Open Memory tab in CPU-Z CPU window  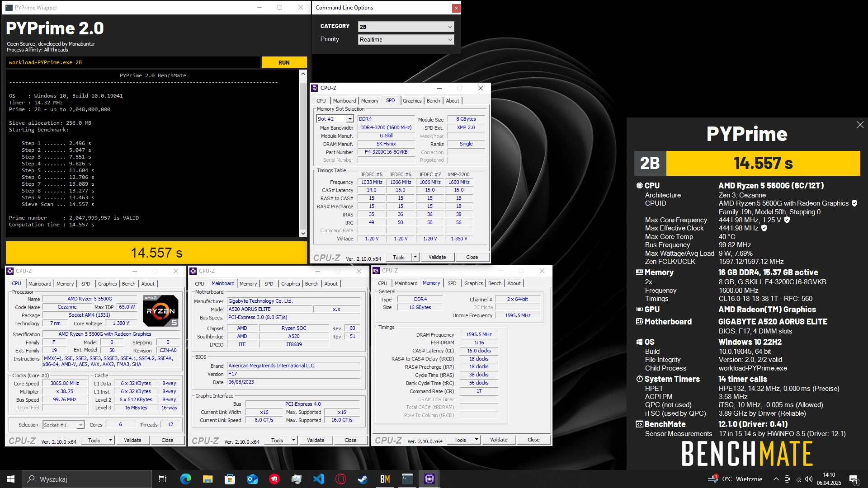65,284
